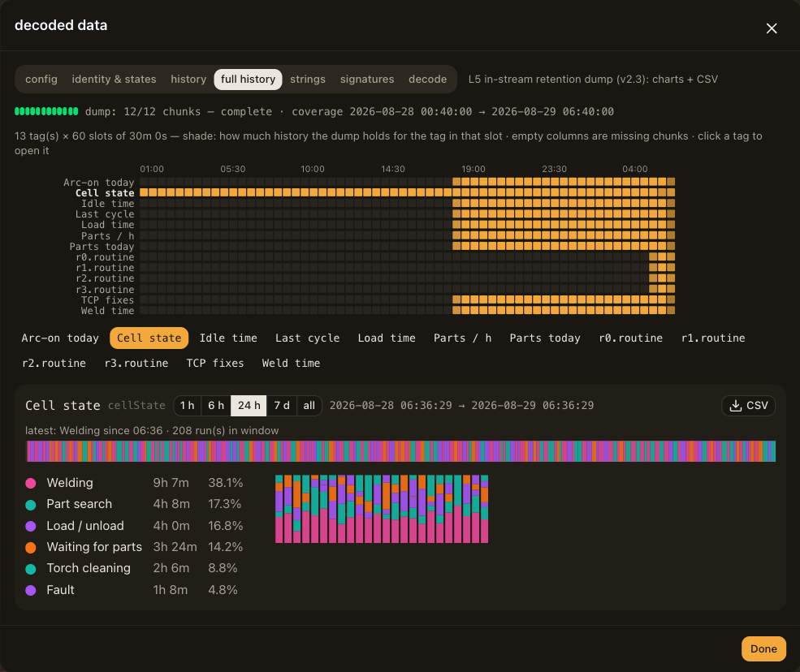Click the Waiting for parts 3h 24m duration
Image resolution: width=800 pixels, height=672 pixels.
tap(175, 547)
